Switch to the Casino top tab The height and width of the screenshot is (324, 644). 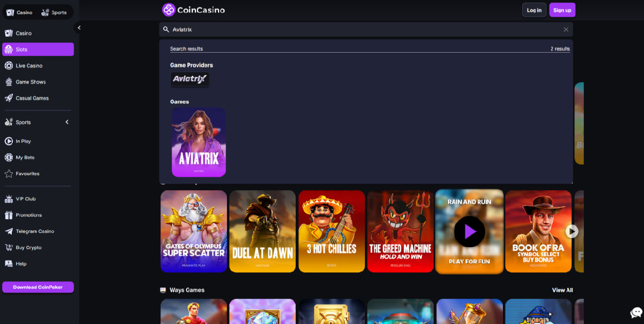tap(19, 12)
